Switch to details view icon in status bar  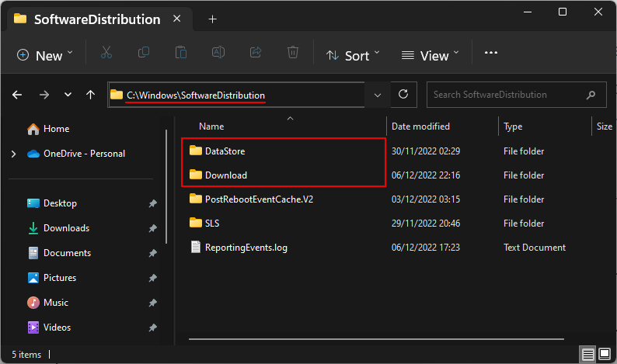pyautogui.click(x=588, y=355)
